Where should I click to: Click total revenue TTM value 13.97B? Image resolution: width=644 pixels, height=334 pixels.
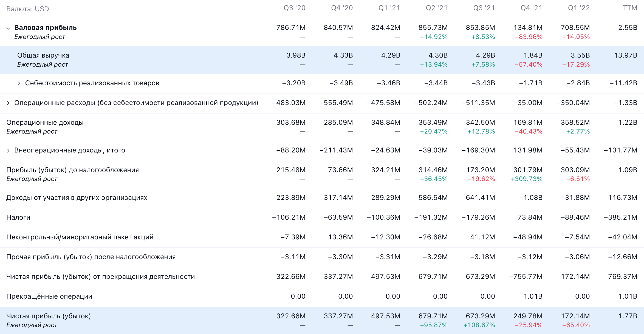[626, 55]
